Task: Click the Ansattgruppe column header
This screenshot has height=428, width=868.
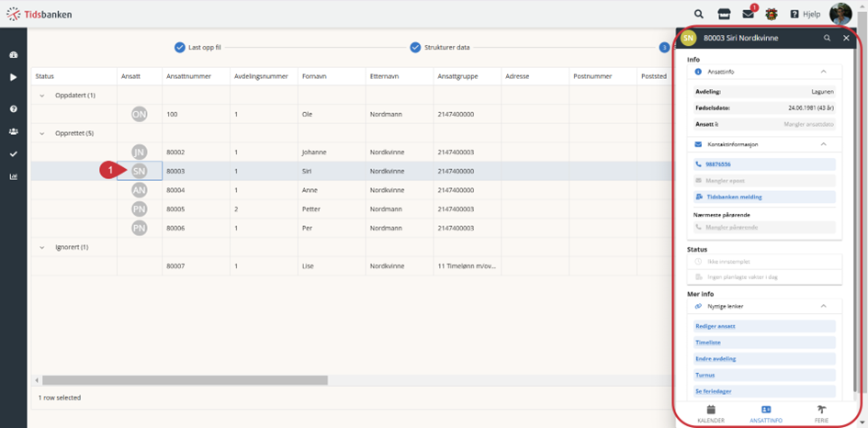Action: [468, 76]
